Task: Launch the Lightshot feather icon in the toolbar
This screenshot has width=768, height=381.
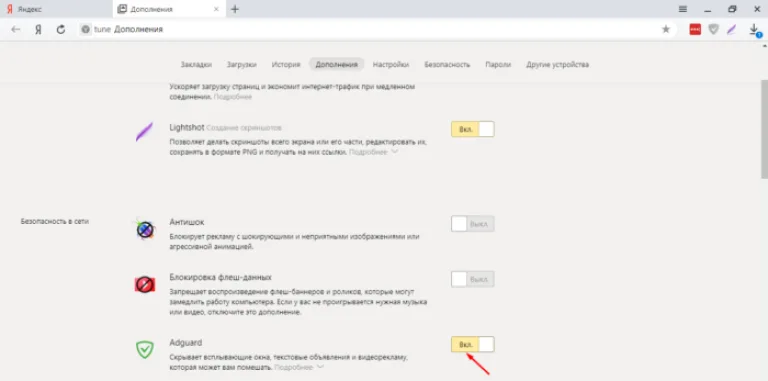Action: [x=731, y=29]
